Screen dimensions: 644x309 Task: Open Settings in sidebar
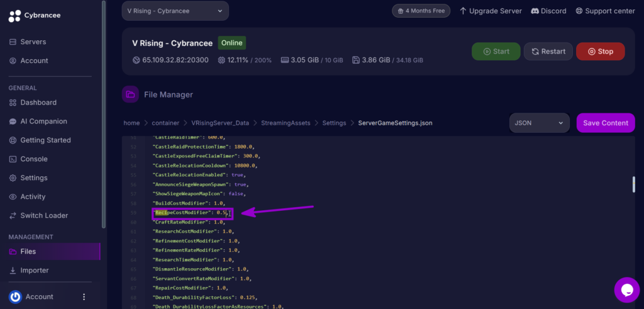click(x=34, y=178)
